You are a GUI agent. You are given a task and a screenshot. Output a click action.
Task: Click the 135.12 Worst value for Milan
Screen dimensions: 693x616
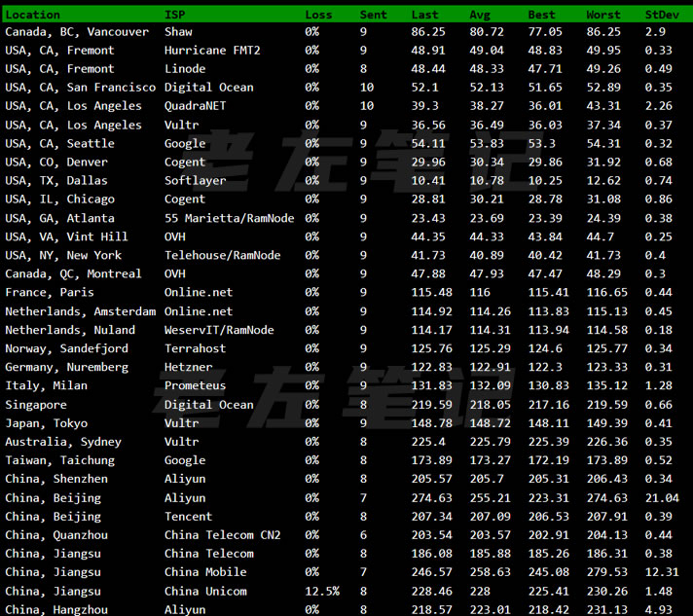click(x=606, y=385)
